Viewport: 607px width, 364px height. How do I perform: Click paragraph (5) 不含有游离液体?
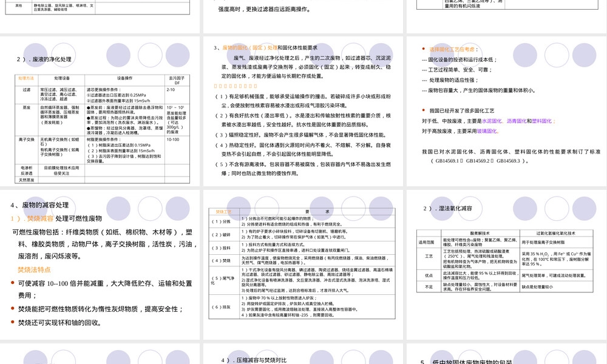point(303,169)
